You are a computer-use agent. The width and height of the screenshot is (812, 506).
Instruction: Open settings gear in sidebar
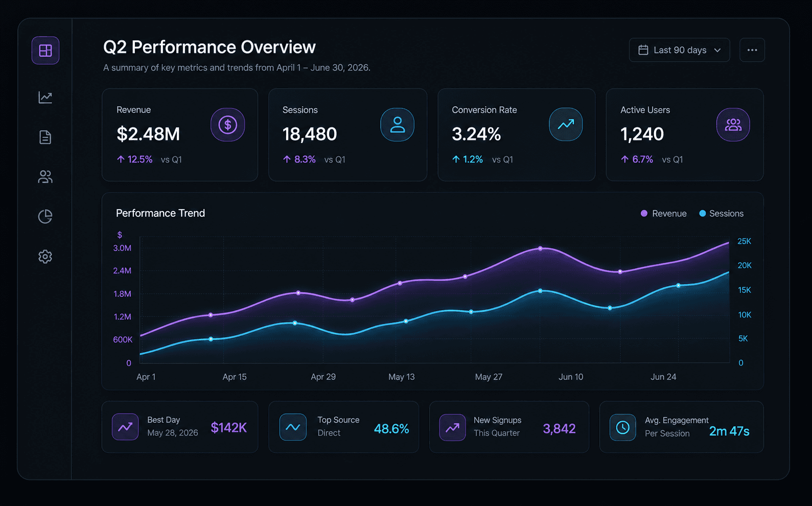click(45, 257)
